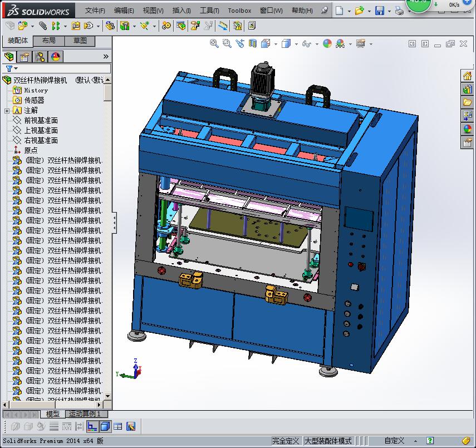
Task: Click the Insert Components icon
Action: tap(22, 26)
